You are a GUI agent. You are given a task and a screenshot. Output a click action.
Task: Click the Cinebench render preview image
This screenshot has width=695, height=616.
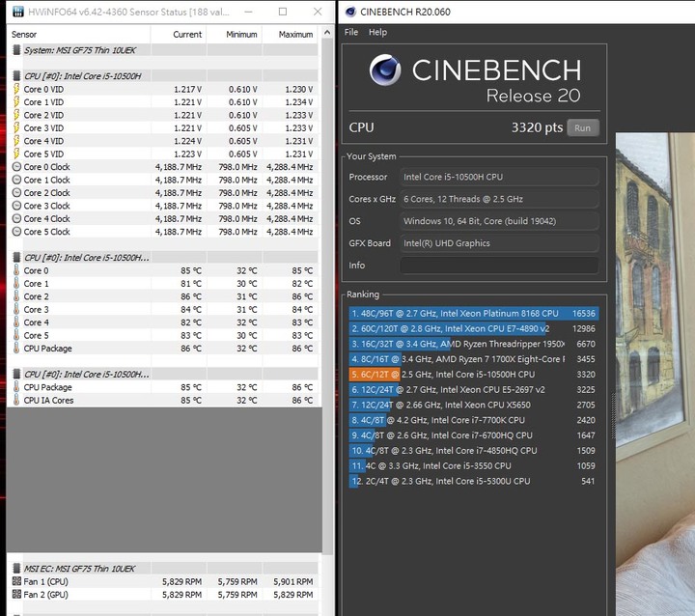655,374
